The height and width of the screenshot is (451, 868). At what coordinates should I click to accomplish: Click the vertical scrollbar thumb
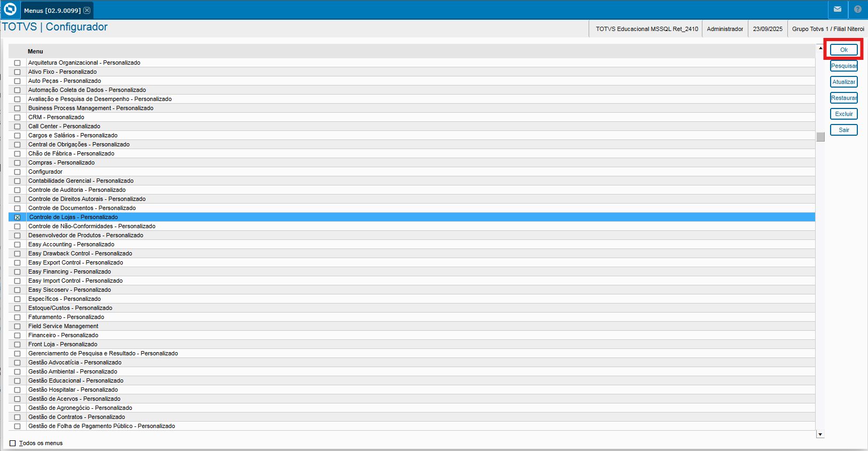click(x=820, y=137)
